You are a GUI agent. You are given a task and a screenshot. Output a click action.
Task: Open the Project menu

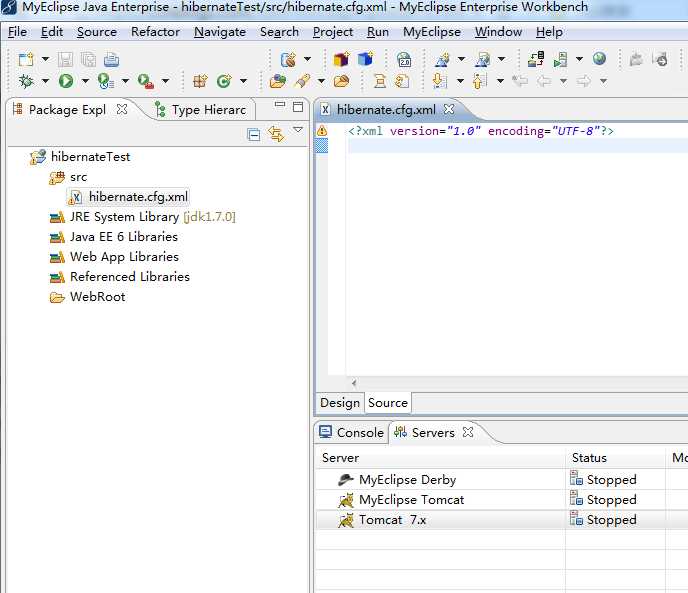333,32
